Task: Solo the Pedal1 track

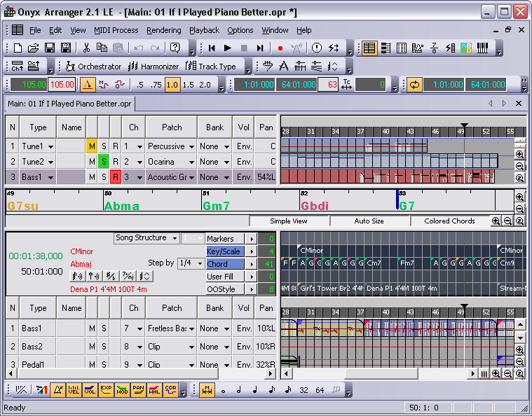Action: click(104, 364)
